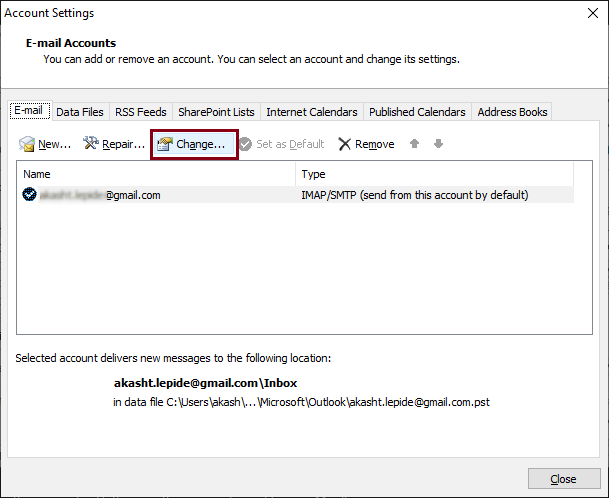Open the Address Books tab
The width and height of the screenshot is (609, 498).
[x=512, y=112]
